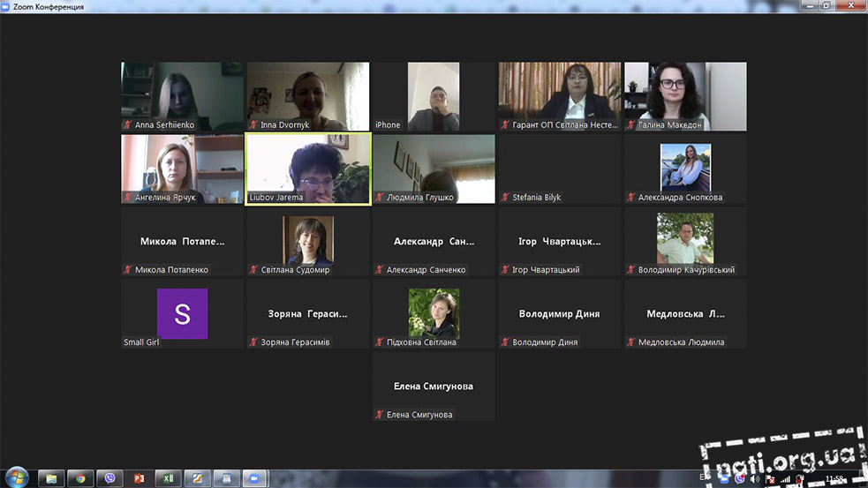The height and width of the screenshot is (488, 868).
Task: Select Ангелина Ярчук's video tile
Action: tap(182, 169)
